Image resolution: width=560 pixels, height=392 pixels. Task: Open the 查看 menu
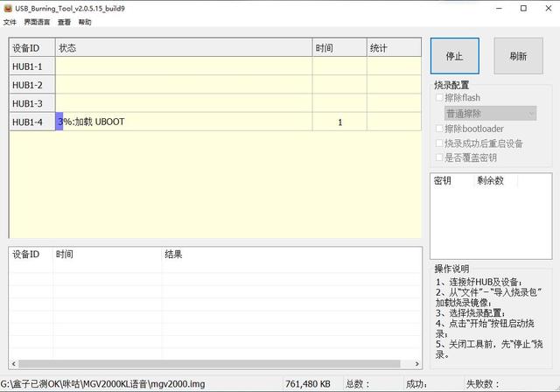[x=64, y=22]
